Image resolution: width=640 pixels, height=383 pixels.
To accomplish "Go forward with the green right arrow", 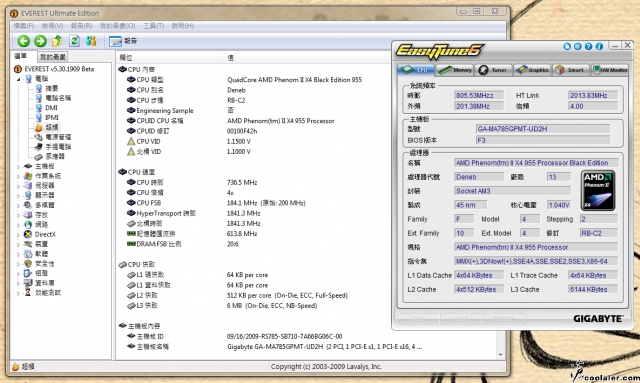I will point(40,41).
